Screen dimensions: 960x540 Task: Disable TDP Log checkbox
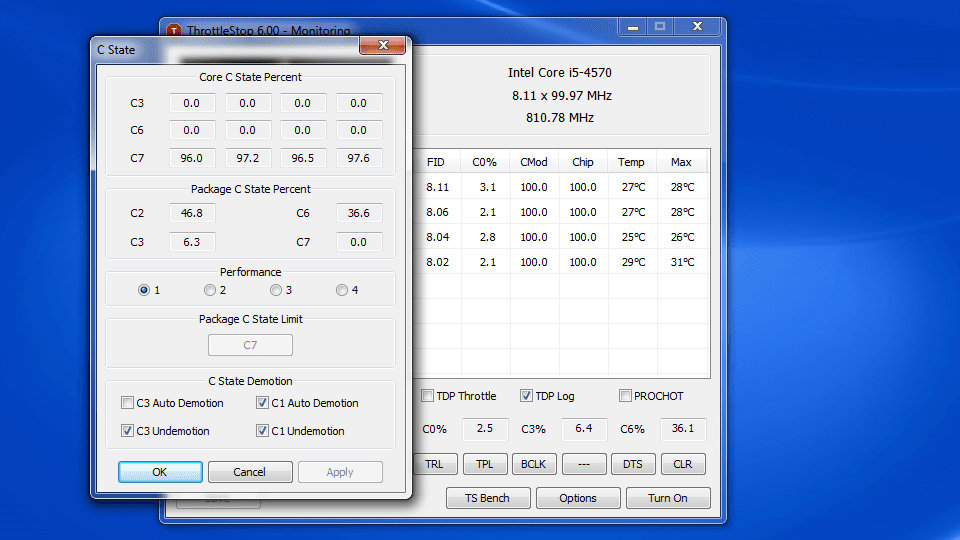(526, 396)
